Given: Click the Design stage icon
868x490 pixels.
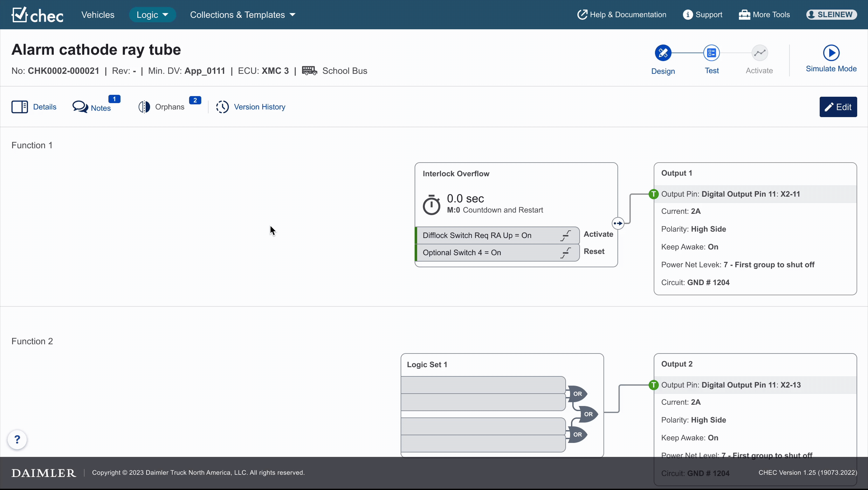Looking at the screenshot, I should [x=663, y=53].
